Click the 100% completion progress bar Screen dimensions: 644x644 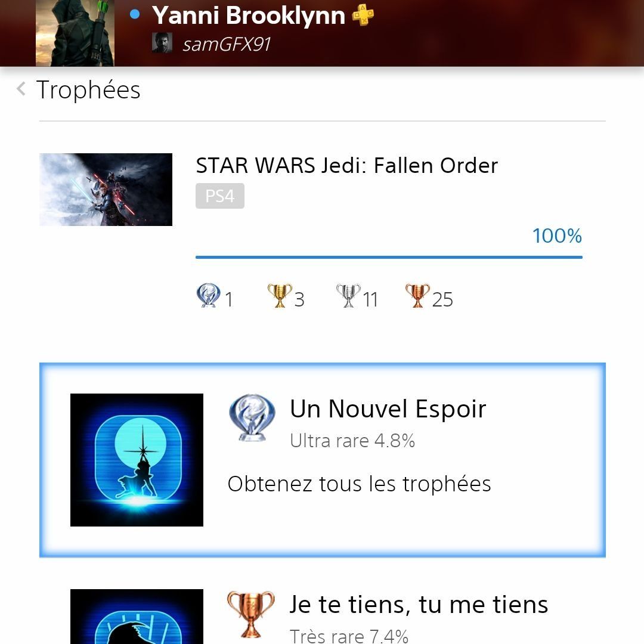tap(389, 257)
